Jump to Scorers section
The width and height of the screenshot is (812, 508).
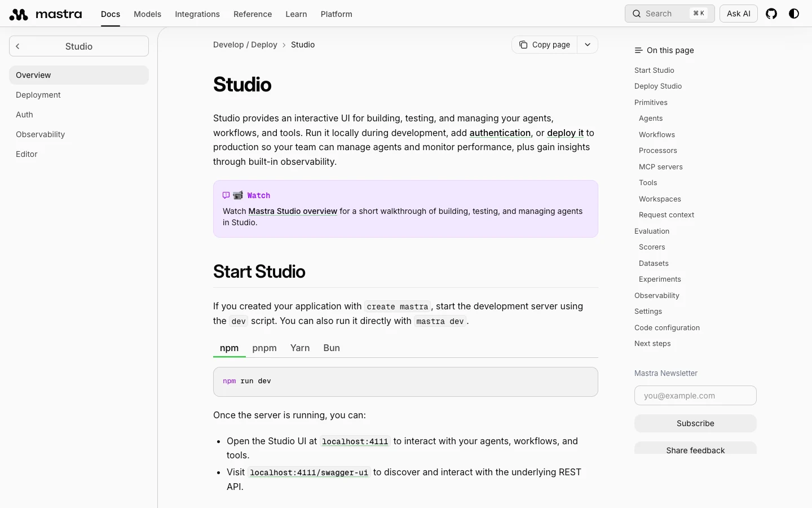[x=652, y=247]
